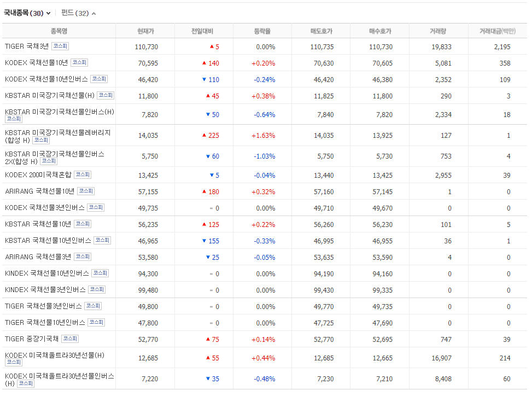532x396 pixels.
Task: Open KODEX 미국채울트라30년선물인버스(H) link
Action: point(60,380)
